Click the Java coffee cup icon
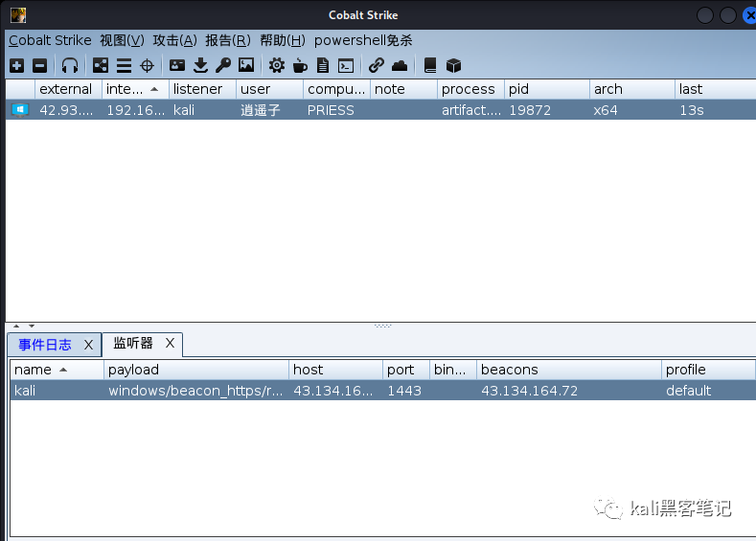The image size is (756, 541). [x=300, y=65]
